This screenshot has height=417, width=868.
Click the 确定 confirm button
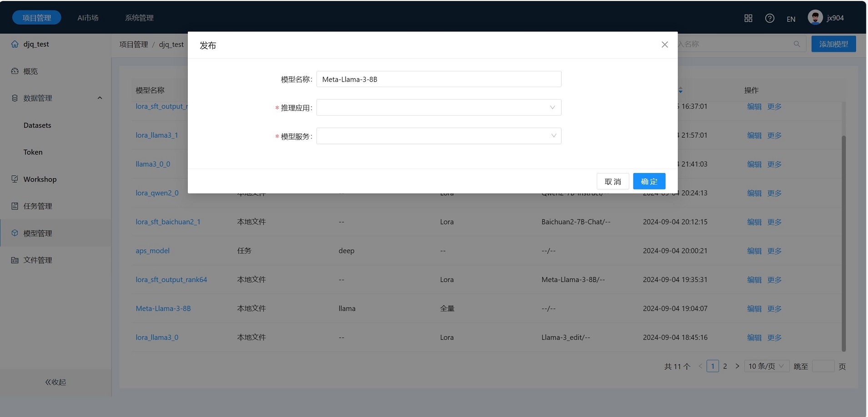coord(649,181)
